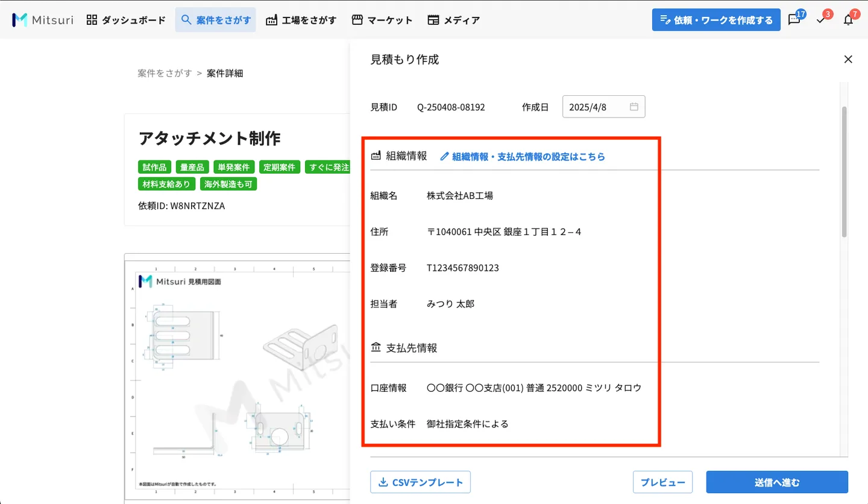Click 御社指定条件による payment terms text
The height and width of the screenshot is (504, 868).
coord(468,424)
